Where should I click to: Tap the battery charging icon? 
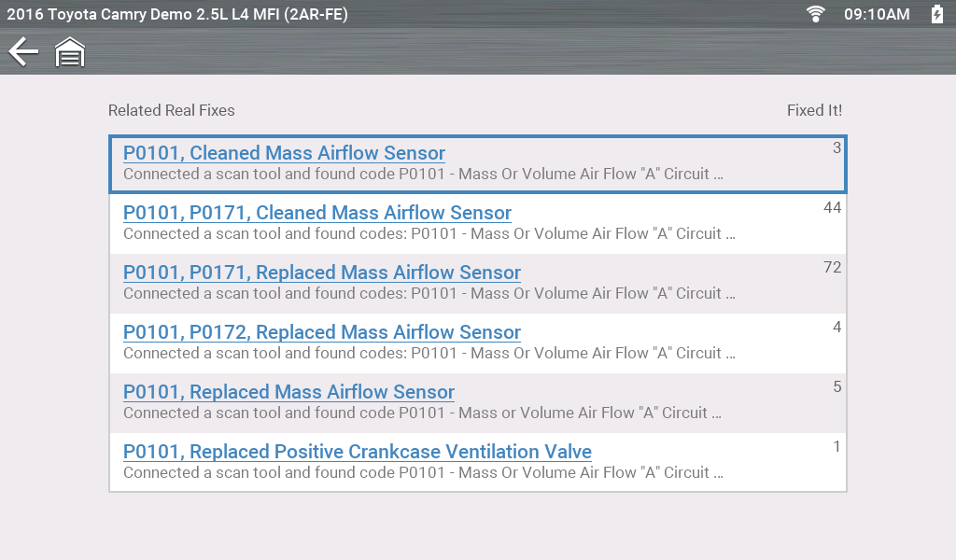937,14
